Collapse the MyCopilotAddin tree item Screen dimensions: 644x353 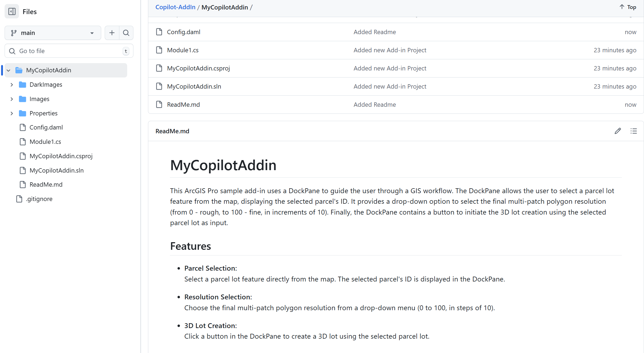click(x=8, y=70)
